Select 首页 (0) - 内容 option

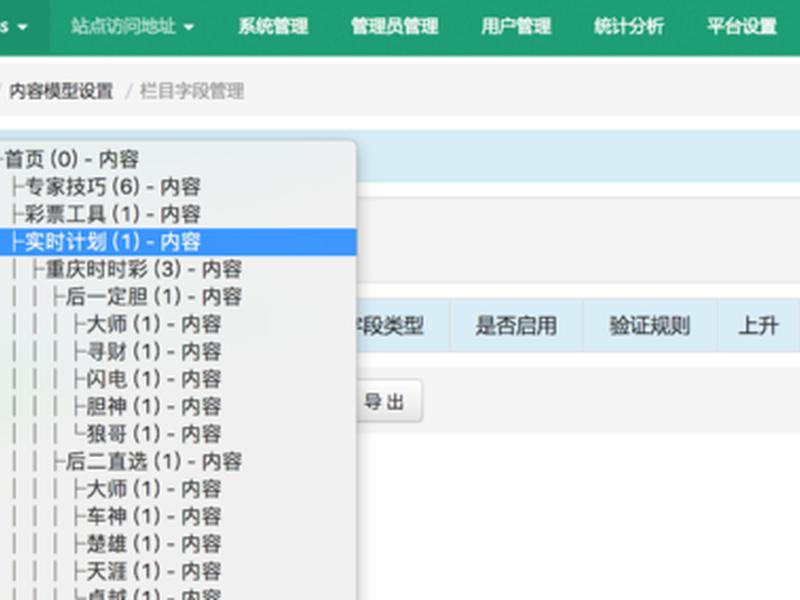(178, 159)
